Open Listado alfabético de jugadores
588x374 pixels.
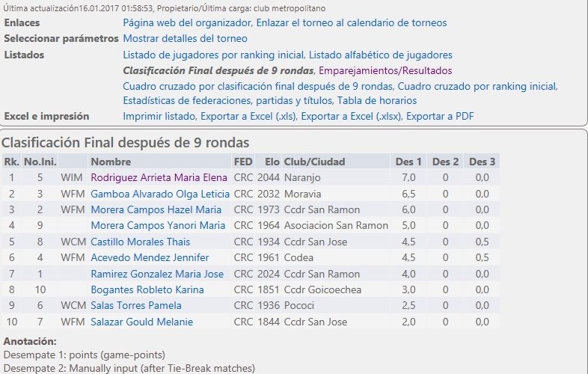pos(381,55)
